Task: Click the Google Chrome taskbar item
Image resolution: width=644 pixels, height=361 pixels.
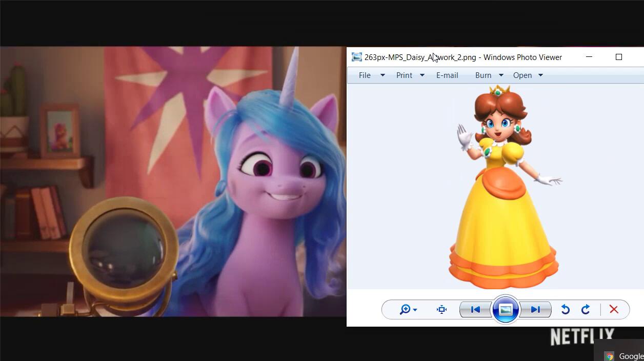Action: pos(623,356)
